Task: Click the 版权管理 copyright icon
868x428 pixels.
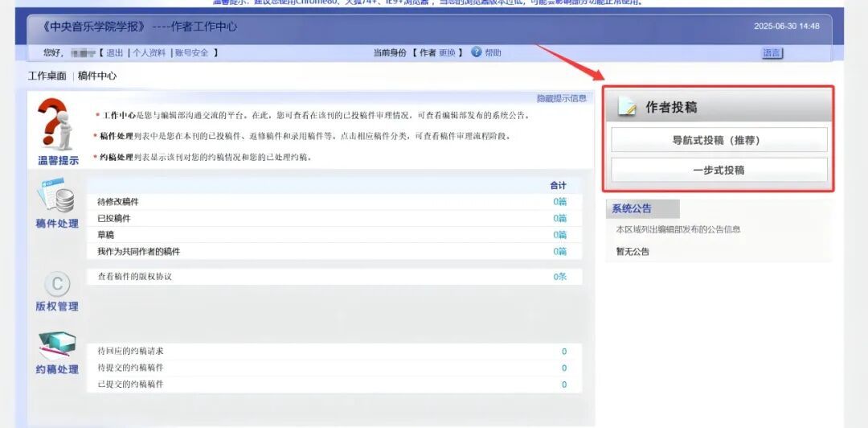Action: pyautogui.click(x=57, y=284)
